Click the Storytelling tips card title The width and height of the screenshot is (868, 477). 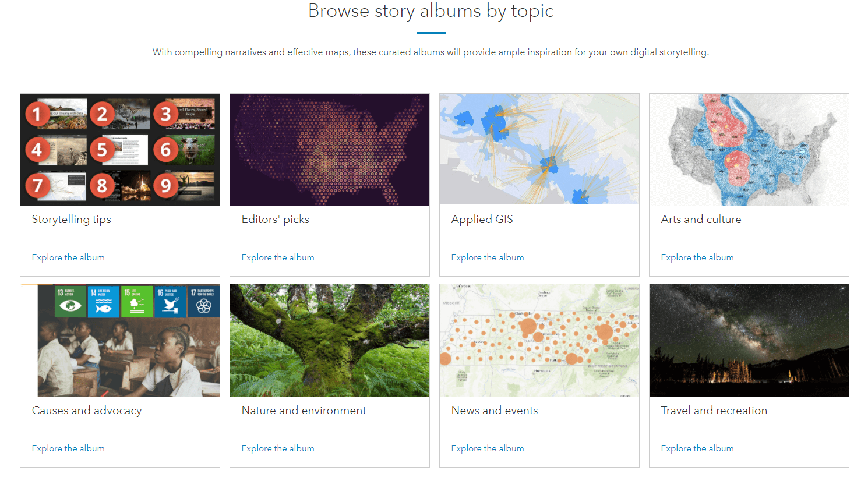(72, 220)
